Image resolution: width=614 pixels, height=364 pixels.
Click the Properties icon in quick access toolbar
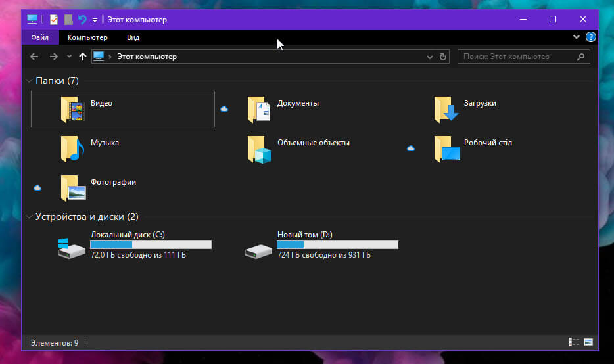click(x=54, y=20)
